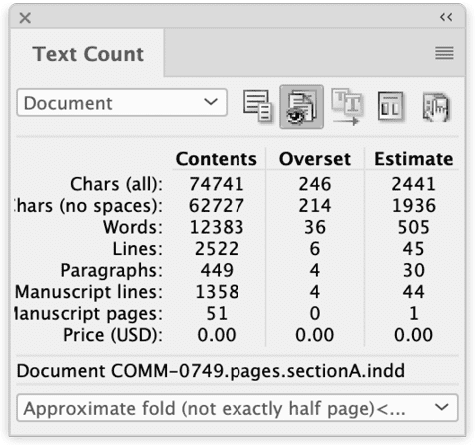Click the text frame columns icon
475x448 pixels.
tap(390, 107)
